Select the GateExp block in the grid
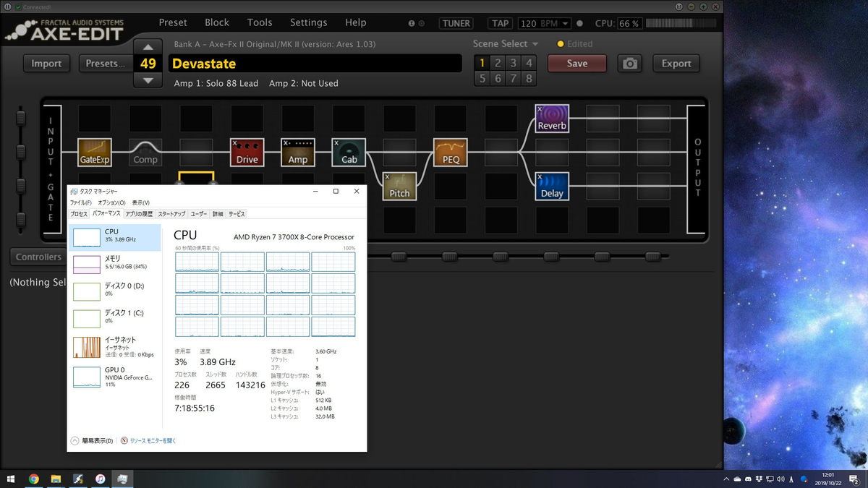868x488 pixels. (95, 153)
